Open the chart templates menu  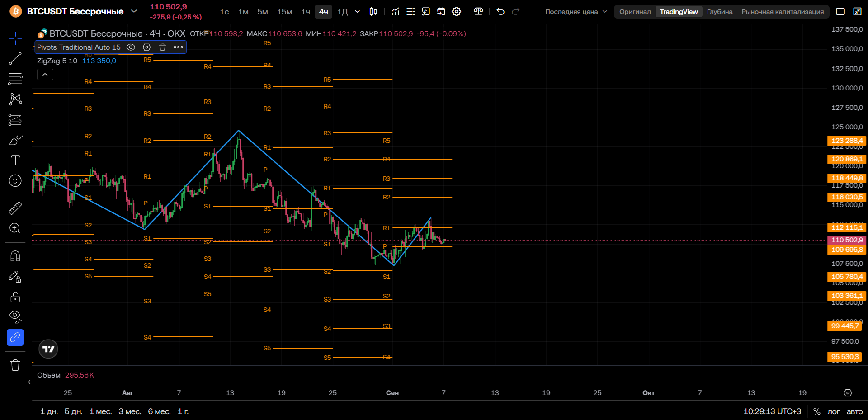point(410,12)
